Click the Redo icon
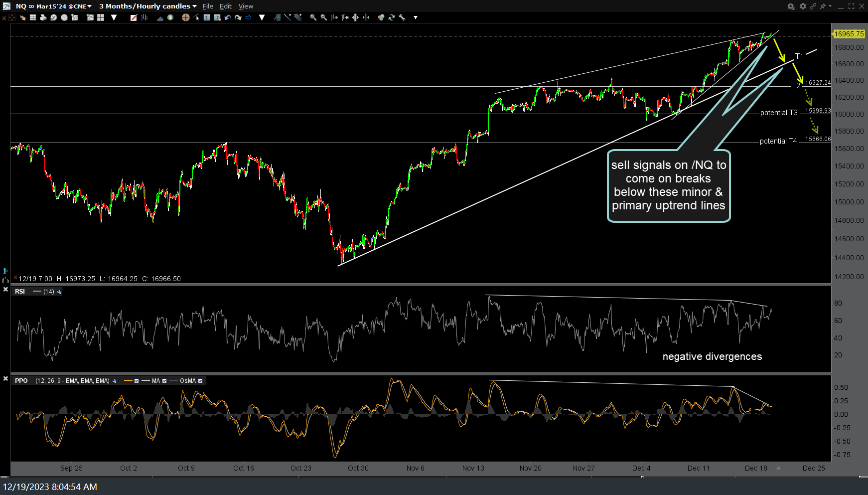 (x=238, y=17)
